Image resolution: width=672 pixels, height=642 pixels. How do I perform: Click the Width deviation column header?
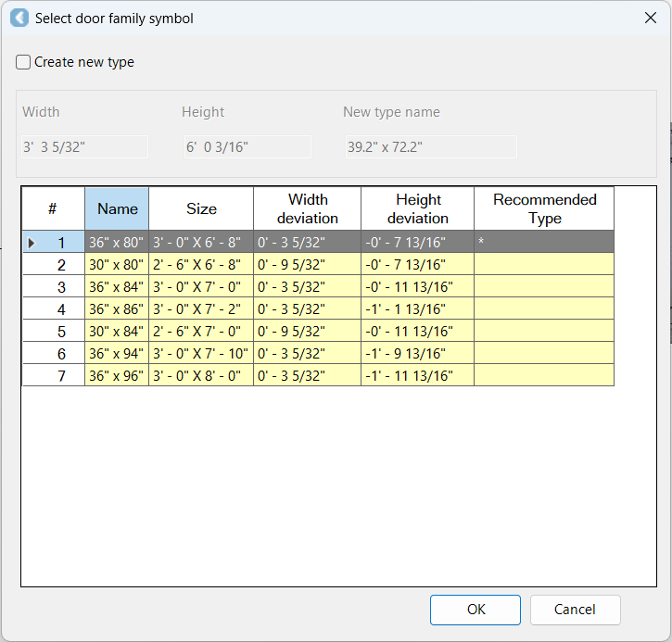coord(308,208)
